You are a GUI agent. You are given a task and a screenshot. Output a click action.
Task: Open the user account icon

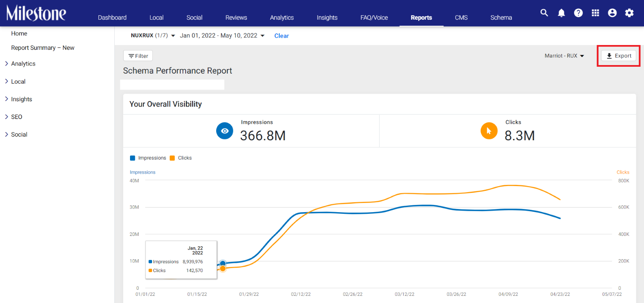(612, 13)
